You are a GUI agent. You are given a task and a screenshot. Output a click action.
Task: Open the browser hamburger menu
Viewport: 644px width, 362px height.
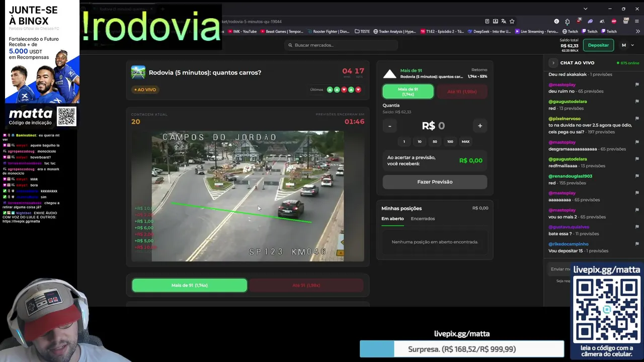(x=637, y=21)
